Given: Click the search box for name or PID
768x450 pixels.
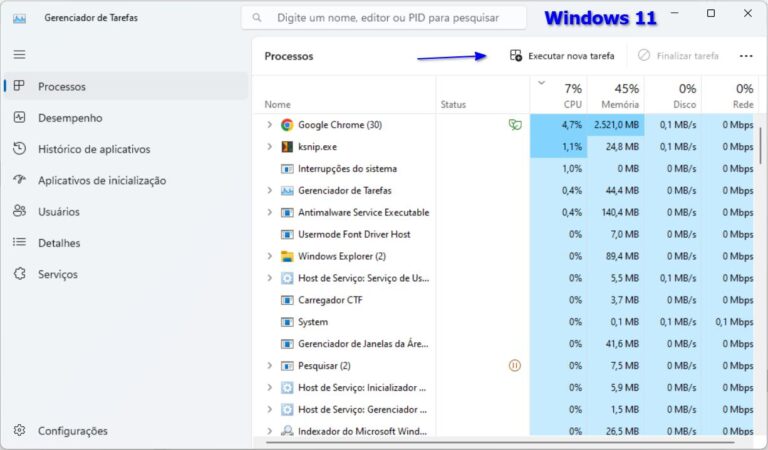Looking at the screenshot, I should tap(384, 18).
